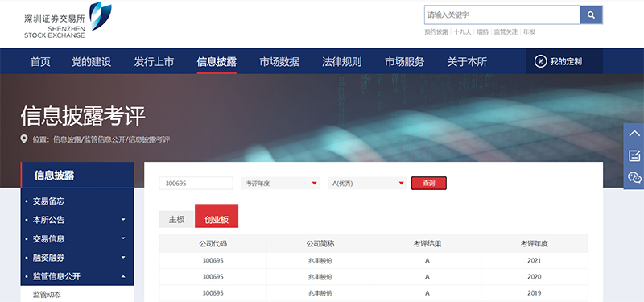Open the 法律规则 navigation menu

point(341,62)
